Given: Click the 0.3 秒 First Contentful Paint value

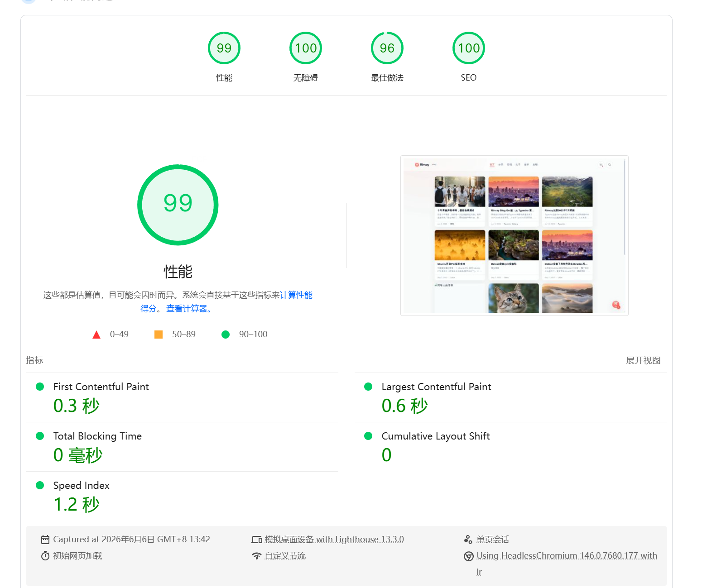Looking at the screenshot, I should pyautogui.click(x=77, y=406).
